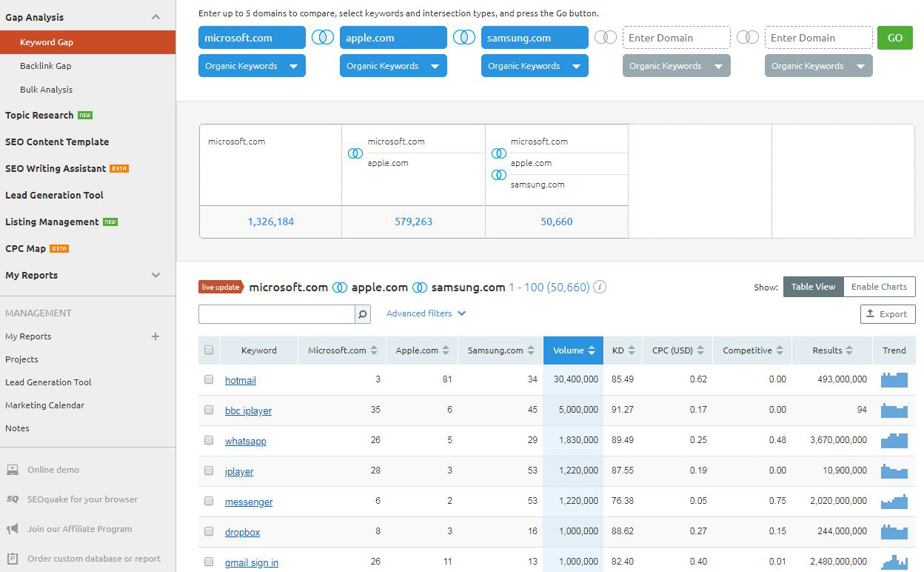Click the SEOquake SQ icon

pos(13,499)
